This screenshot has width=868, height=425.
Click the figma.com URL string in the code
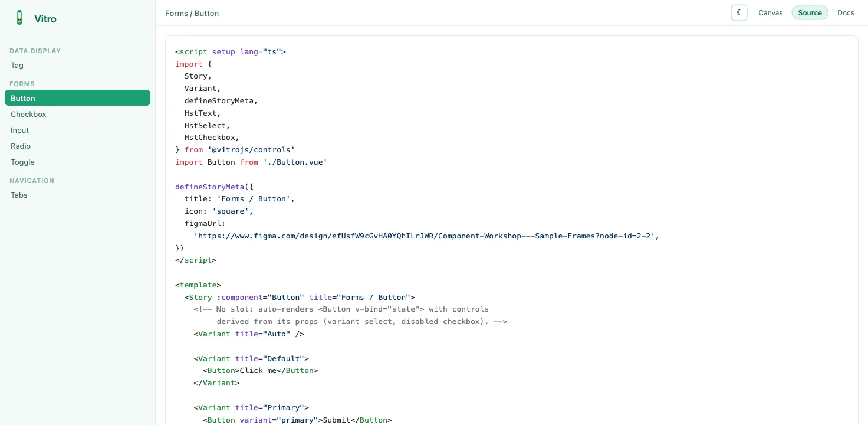pyautogui.click(x=424, y=236)
